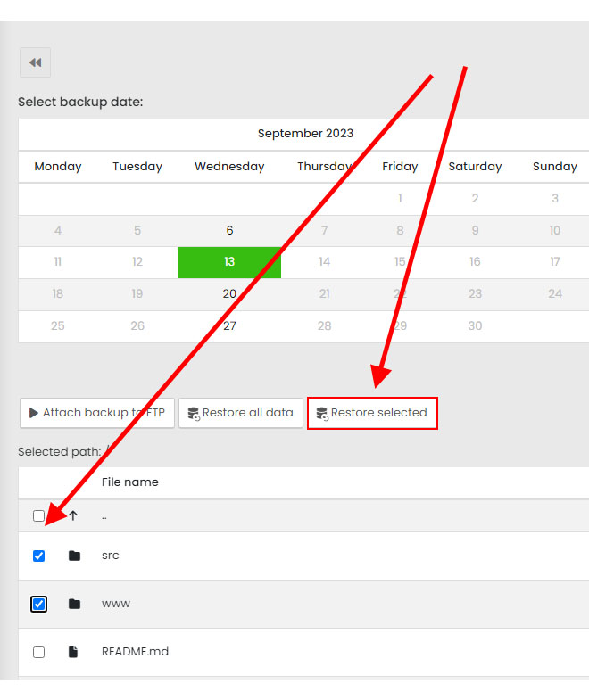
Task: Select backup date September 6
Action: pyautogui.click(x=229, y=230)
